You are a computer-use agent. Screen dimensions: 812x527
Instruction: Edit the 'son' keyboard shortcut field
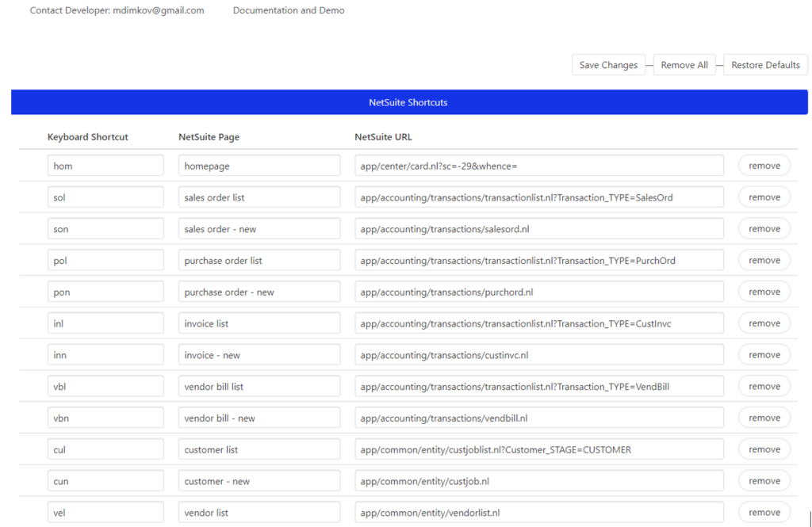tap(105, 229)
